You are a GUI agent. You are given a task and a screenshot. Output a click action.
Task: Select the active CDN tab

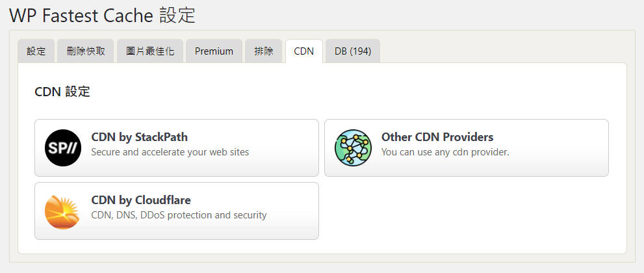click(304, 51)
